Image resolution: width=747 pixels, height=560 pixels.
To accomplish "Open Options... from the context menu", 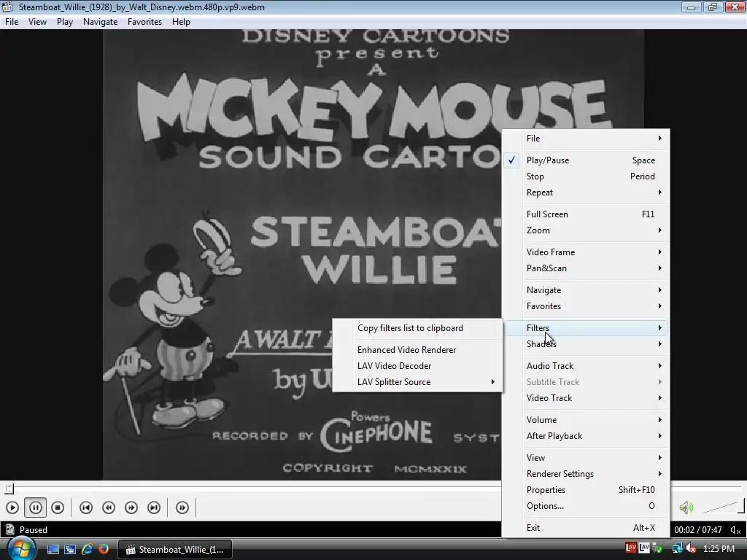I will coord(586,506).
